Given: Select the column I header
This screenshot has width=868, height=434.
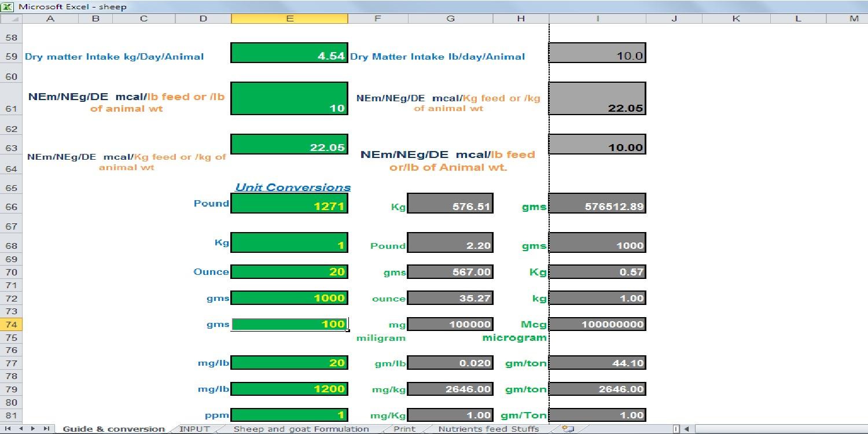Looking at the screenshot, I should click(x=597, y=19).
